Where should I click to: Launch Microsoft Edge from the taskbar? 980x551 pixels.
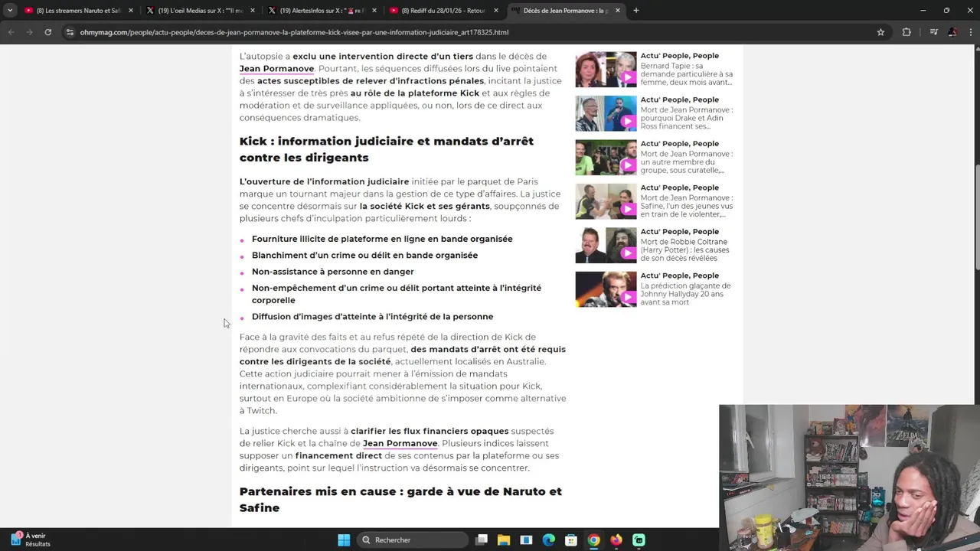549,540
